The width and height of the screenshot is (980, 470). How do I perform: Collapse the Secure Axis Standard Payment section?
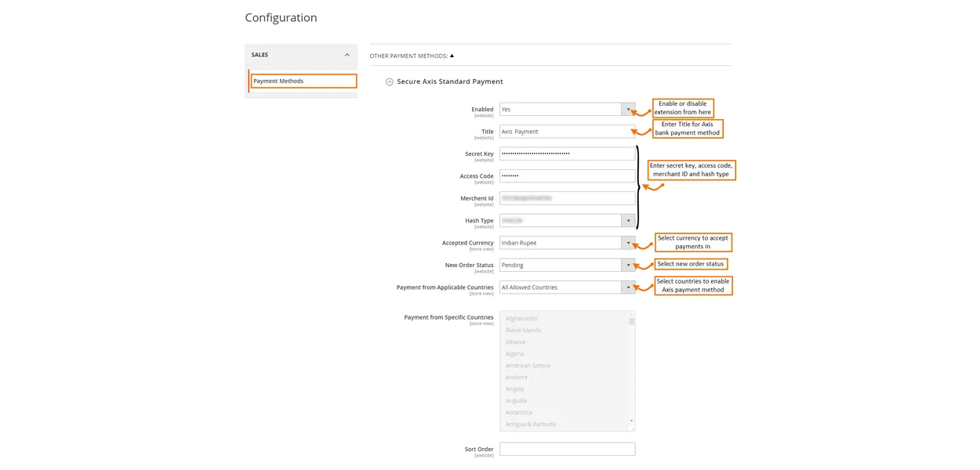pos(389,81)
